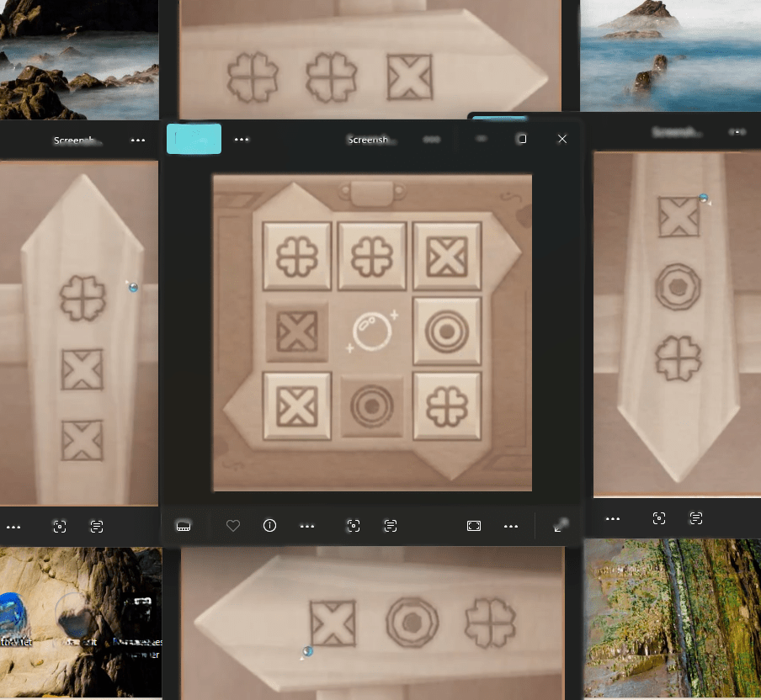Viewport: 761px width, 700px height.
Task: Open ellipsis menu in left window title bar
Action: click(x=138, y=141)
